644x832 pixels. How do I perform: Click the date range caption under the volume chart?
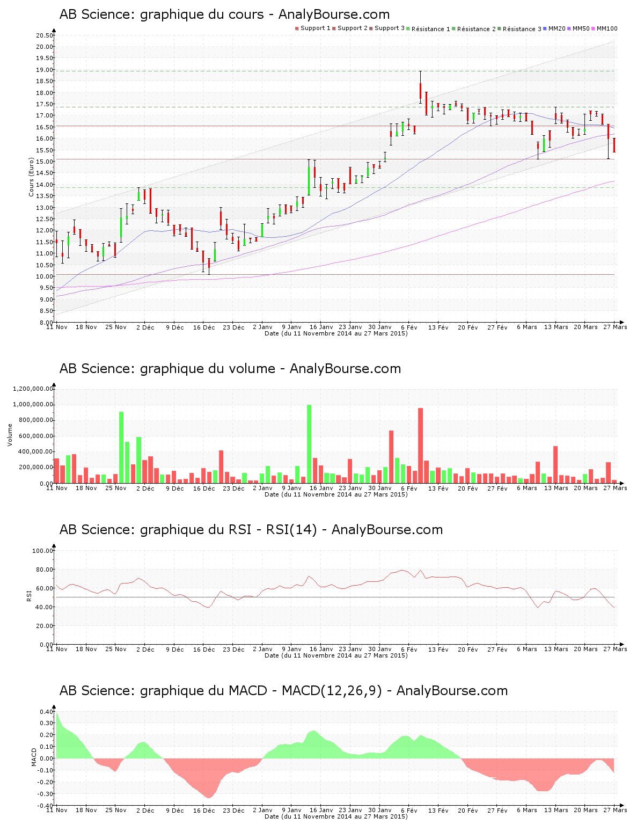coord(336,494)
